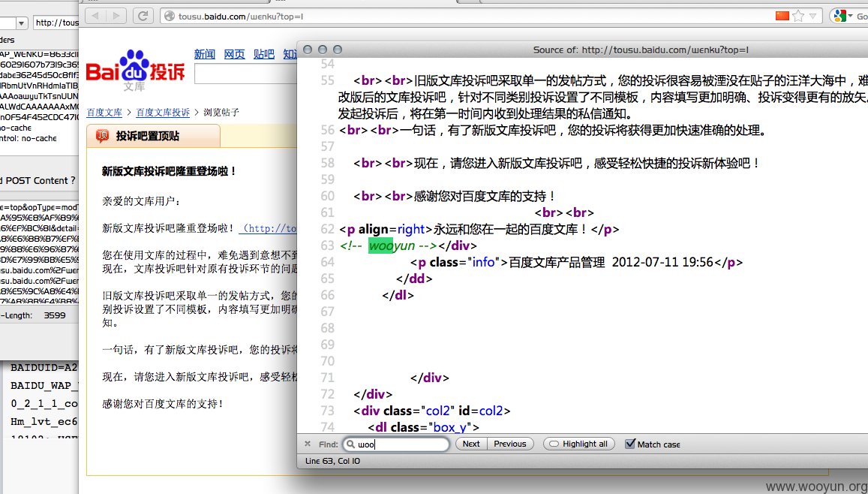Screen dimensions: 868x494
Task: Find previous match with Previous button
Action: tap(510, 444)
